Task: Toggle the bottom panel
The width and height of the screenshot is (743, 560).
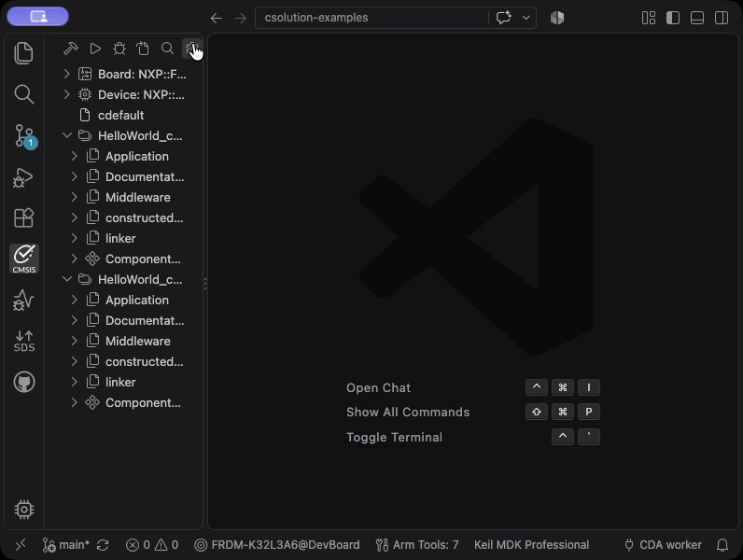Action: tap(697, 18)
